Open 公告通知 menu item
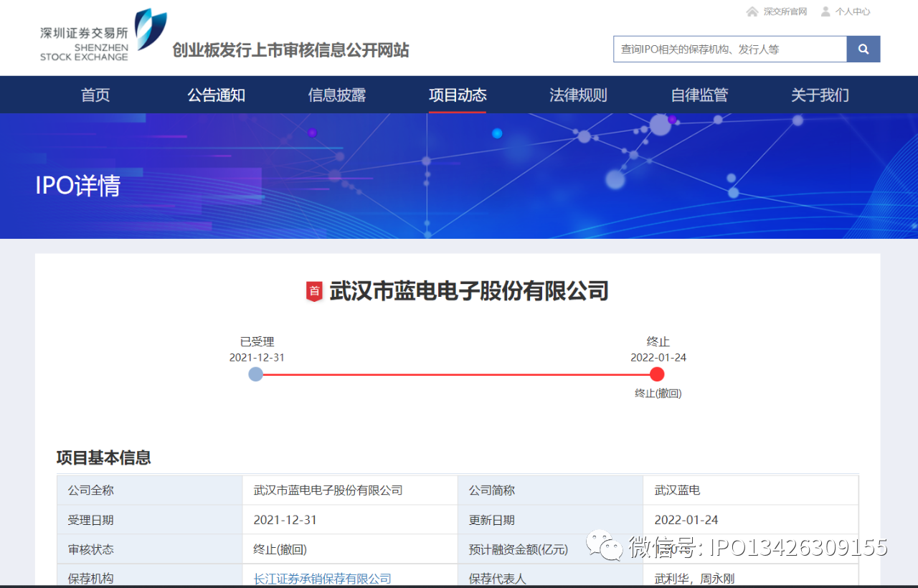This screenshot has height=588, width=918. (x=217, y=95)
